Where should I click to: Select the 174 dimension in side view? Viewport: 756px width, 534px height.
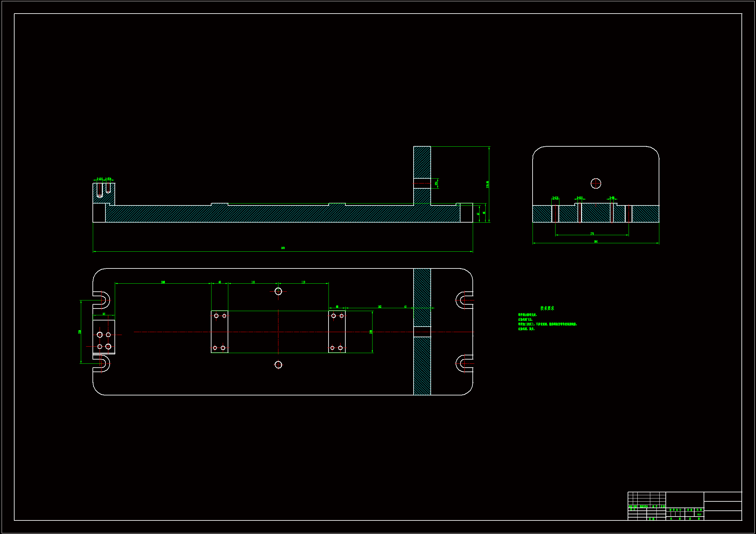pos(592,234)
